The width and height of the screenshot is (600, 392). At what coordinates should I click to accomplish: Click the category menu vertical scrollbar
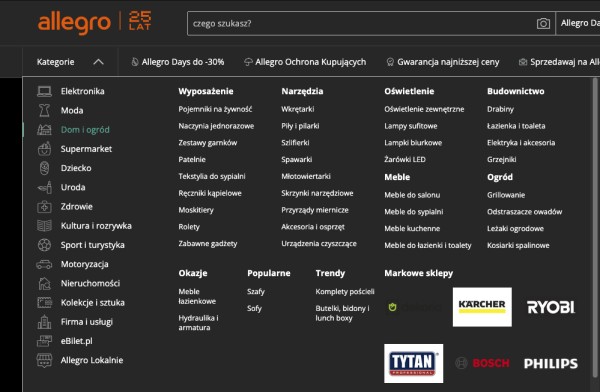595,228
